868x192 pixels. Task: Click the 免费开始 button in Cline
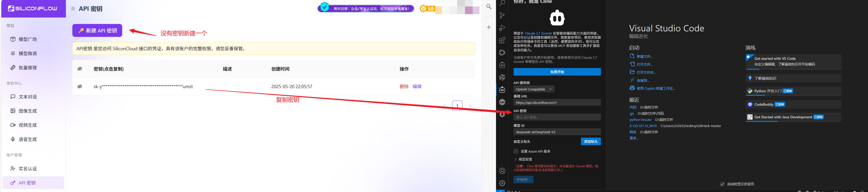click(x=557, y=72)
